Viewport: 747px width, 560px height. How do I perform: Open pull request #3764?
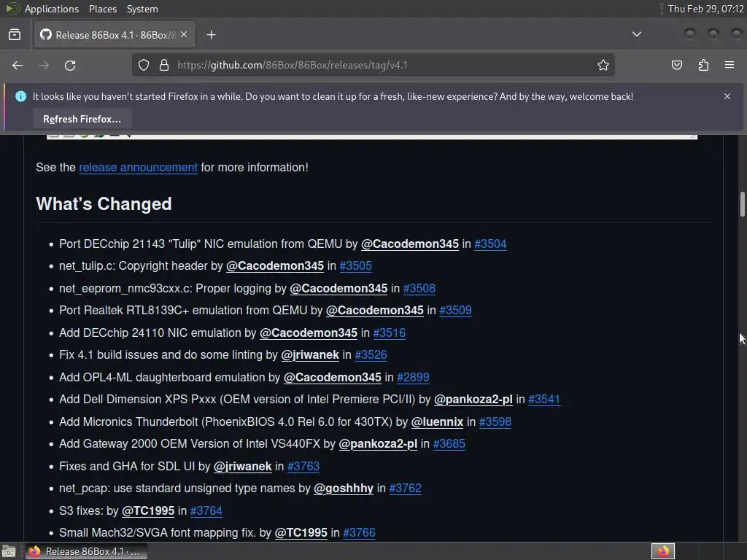(206, 510)
